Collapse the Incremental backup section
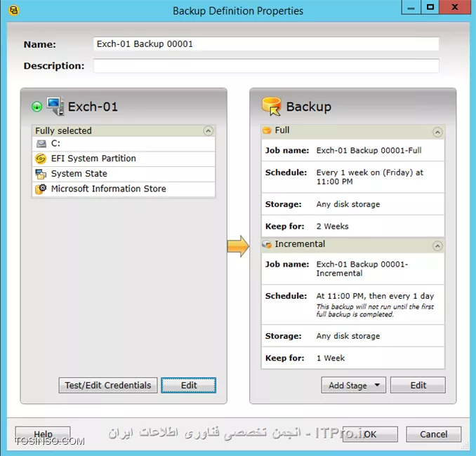Viewport: 476px width, 456px height. 437,246
